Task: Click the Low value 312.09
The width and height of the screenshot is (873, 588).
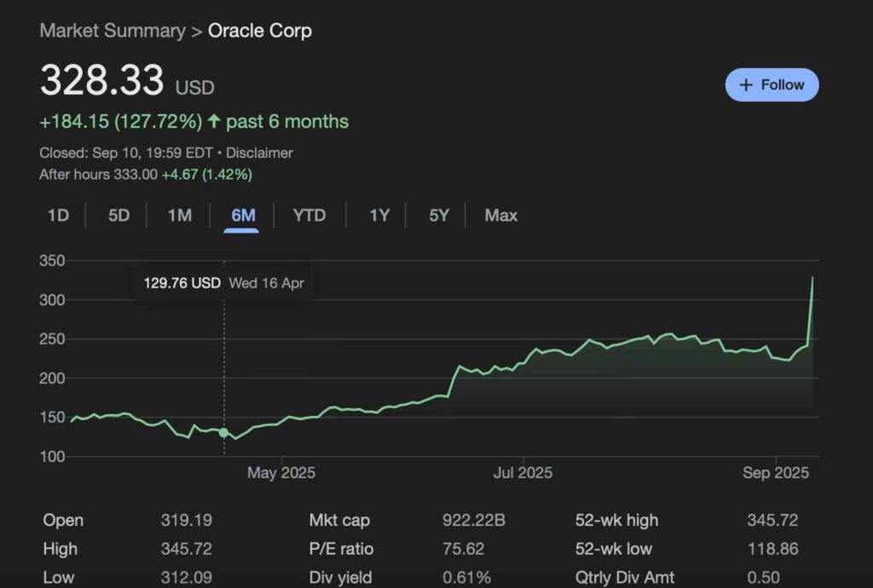Action: [x=187, y=578]
